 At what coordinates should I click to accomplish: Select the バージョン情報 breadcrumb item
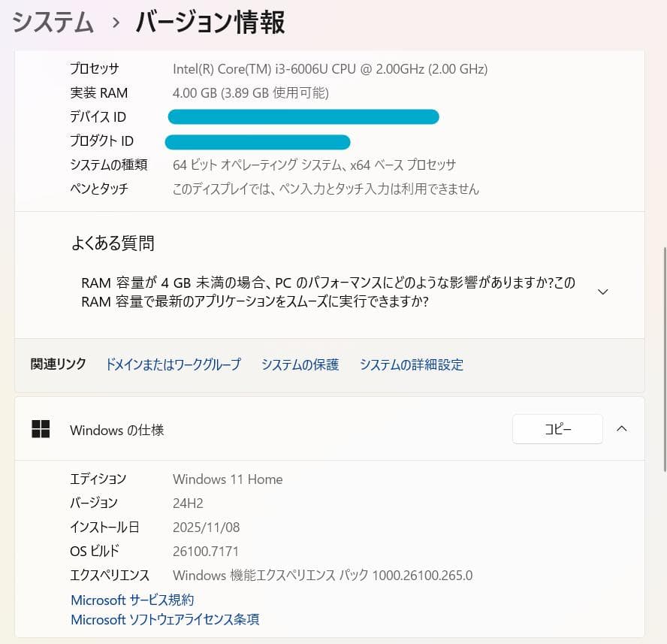[210, 23]
